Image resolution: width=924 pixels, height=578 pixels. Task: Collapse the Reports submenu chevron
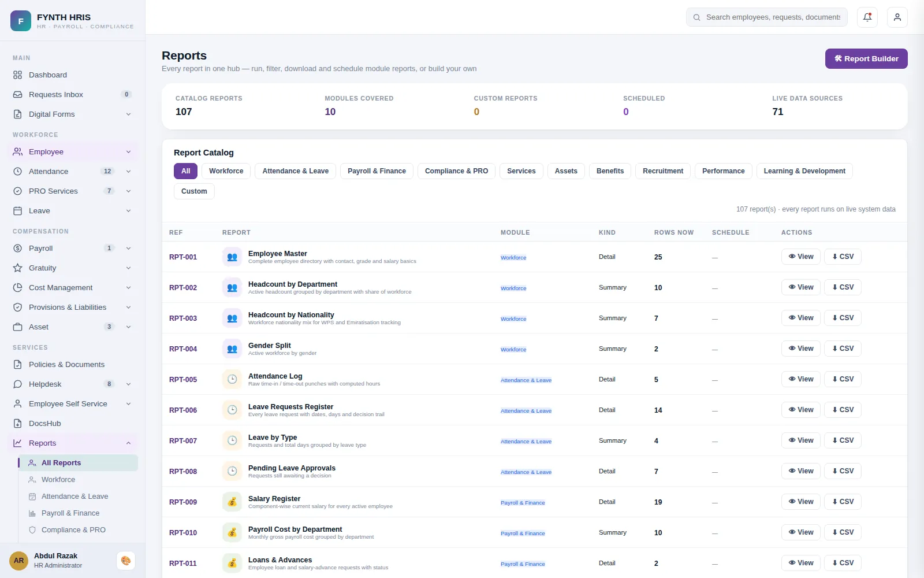128,443
